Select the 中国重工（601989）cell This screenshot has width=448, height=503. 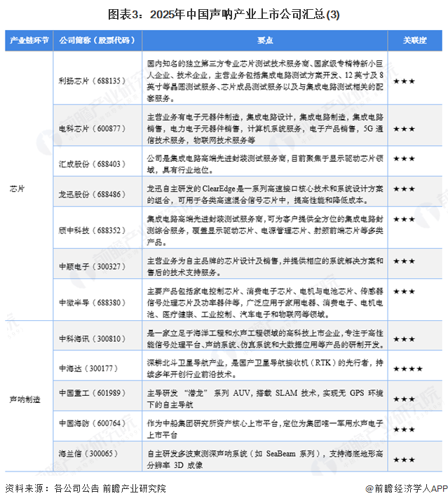[92, 393]
